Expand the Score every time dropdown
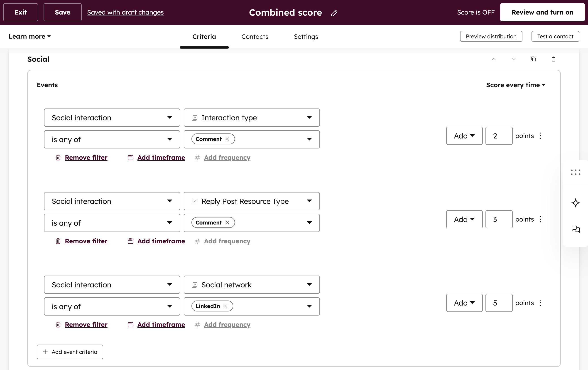 pos(515,85)
